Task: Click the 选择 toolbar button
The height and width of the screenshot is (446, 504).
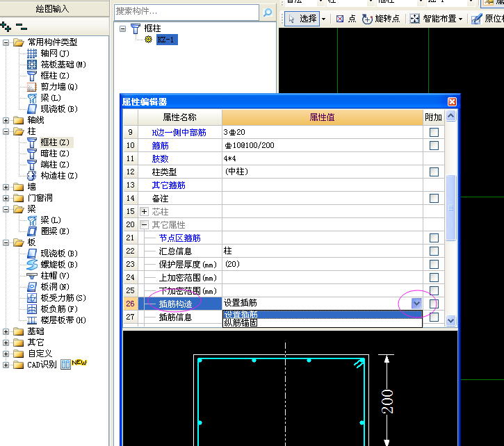Action: (303, 19)
